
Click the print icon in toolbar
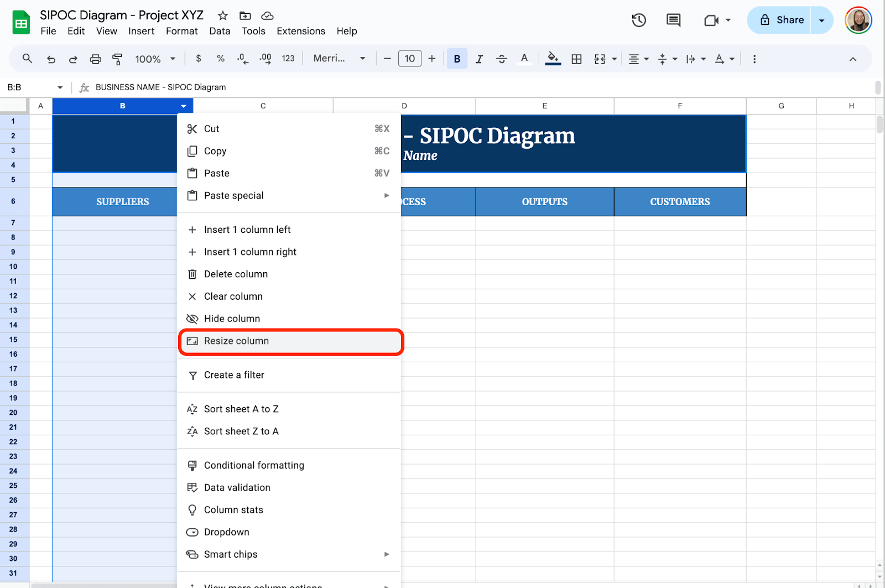tap(95, 59)
